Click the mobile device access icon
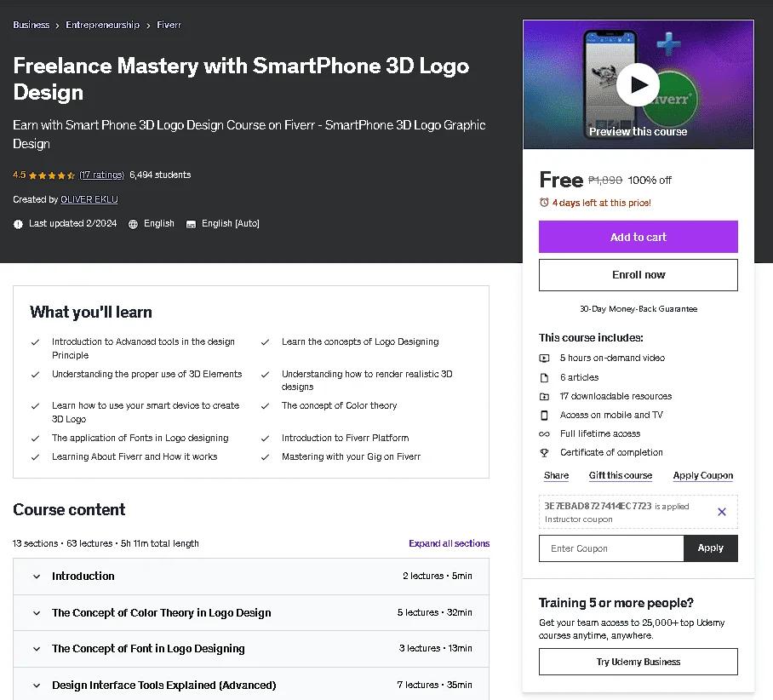773x700 pixels. (x=544, y=416)
